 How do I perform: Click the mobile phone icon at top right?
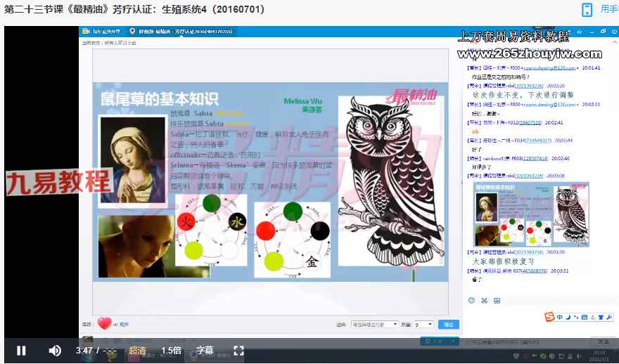587,9
